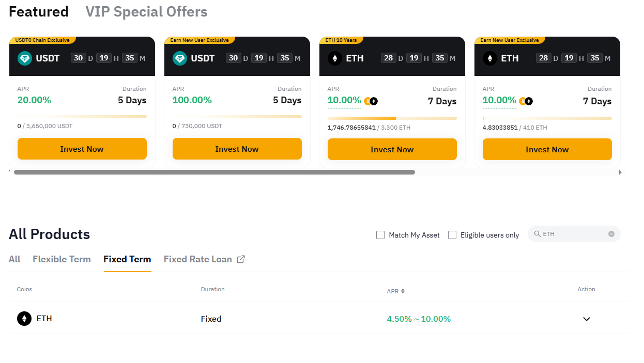Click the Duration column header in the table

coord(213,289)
